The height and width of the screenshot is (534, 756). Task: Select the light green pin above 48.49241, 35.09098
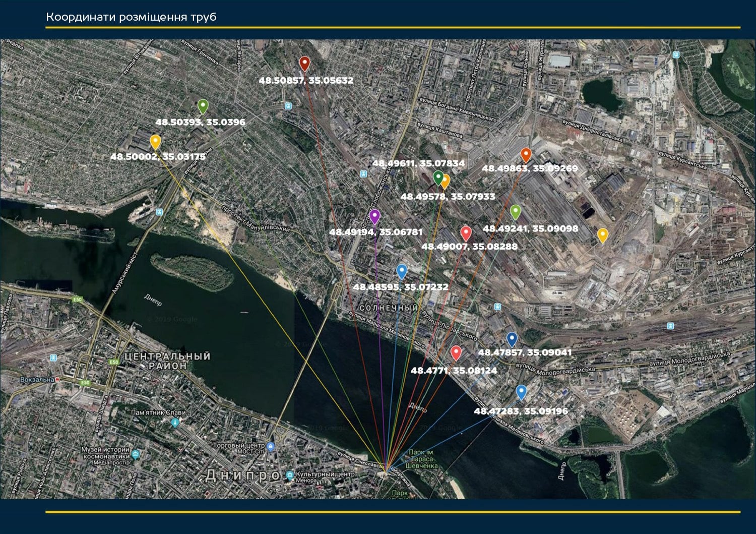click(515, 211)
